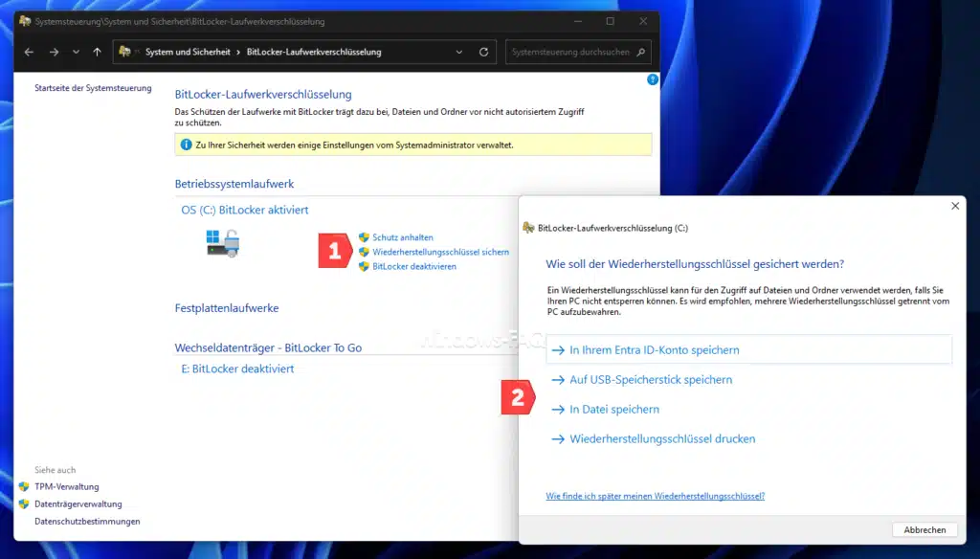This screenshot has width=980, height=559.
Task: Open 'Datenschutzbestimmungen' link
Action: pos(87,522)
